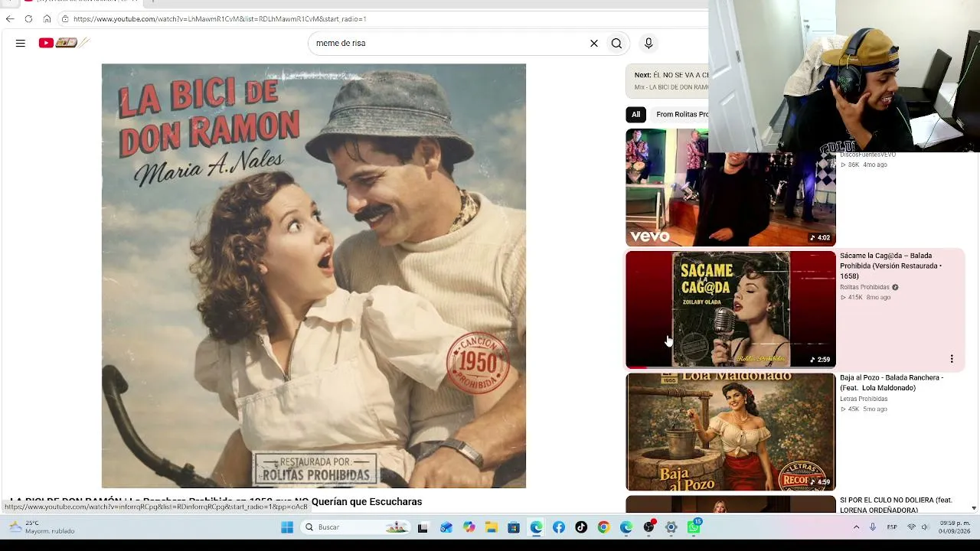This screenshot has height=551, width=980.
Task: Select the From Rolitas Prohibidas chip
Action: (681, 115)
